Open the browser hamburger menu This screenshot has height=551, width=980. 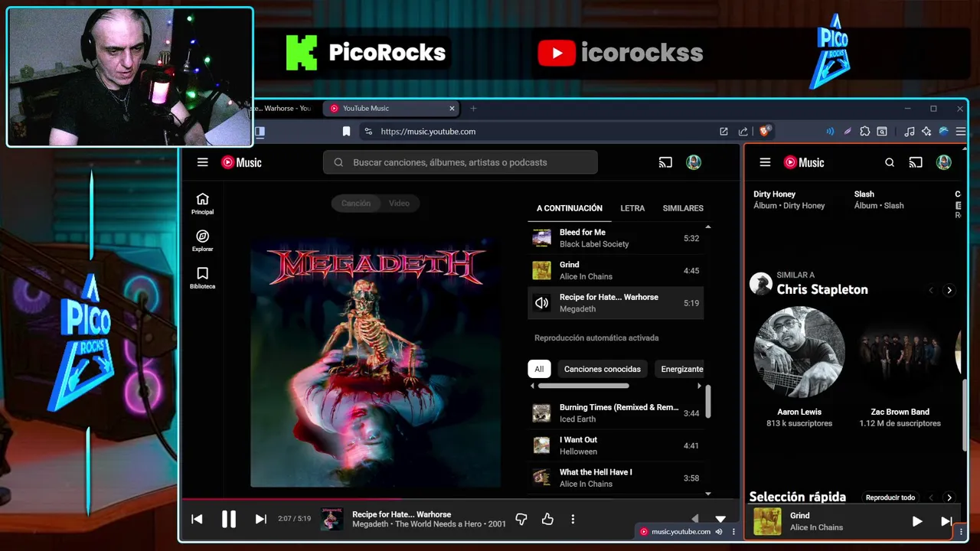click(x=961, y=132)
